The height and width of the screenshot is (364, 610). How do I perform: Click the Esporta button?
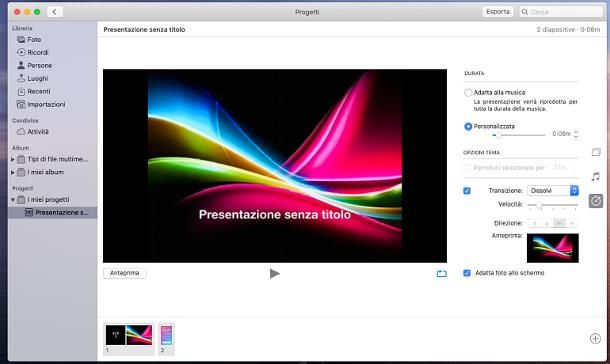coord(498,12)
